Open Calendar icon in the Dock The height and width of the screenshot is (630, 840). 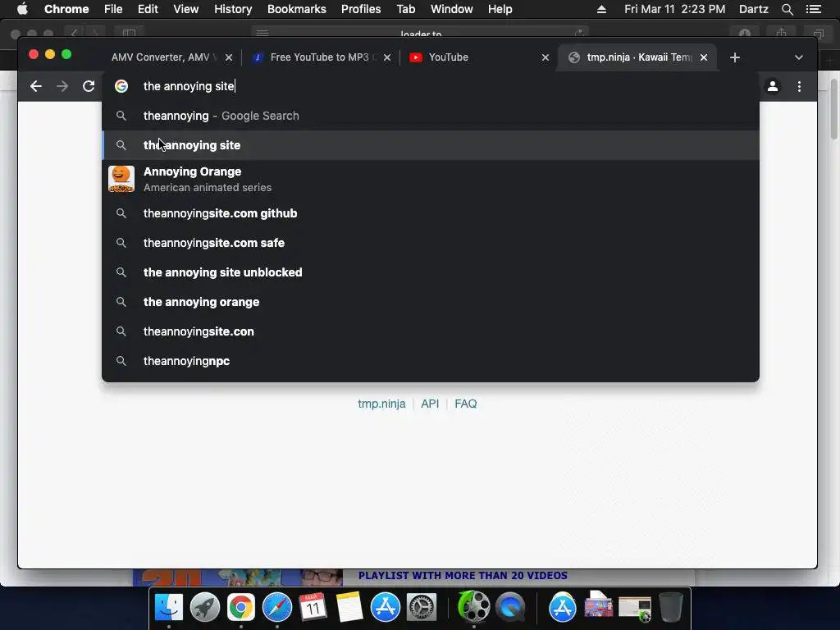click(313, 607)
